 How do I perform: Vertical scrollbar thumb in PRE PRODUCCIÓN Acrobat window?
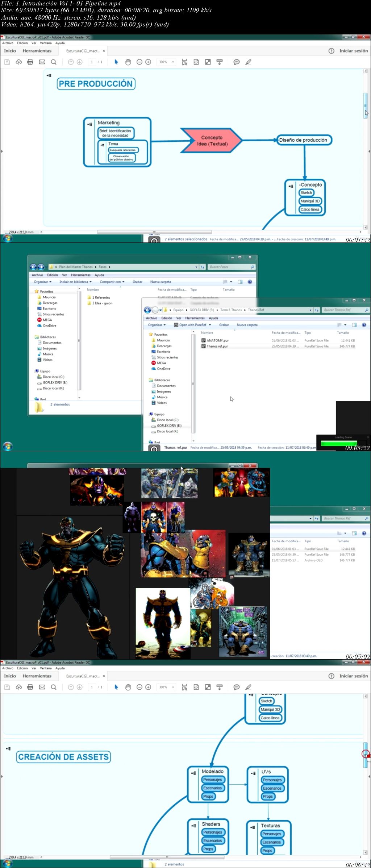[x=366, y=105]
